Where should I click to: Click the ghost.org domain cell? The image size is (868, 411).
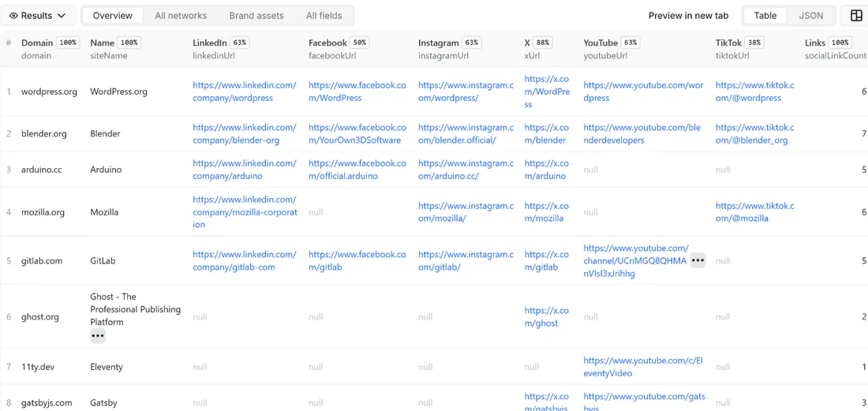(40, 317)
